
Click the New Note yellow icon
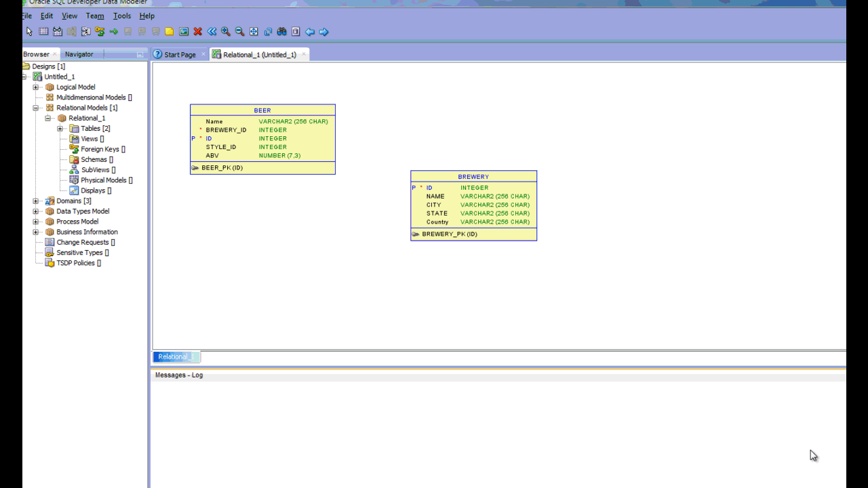[169, 31]
